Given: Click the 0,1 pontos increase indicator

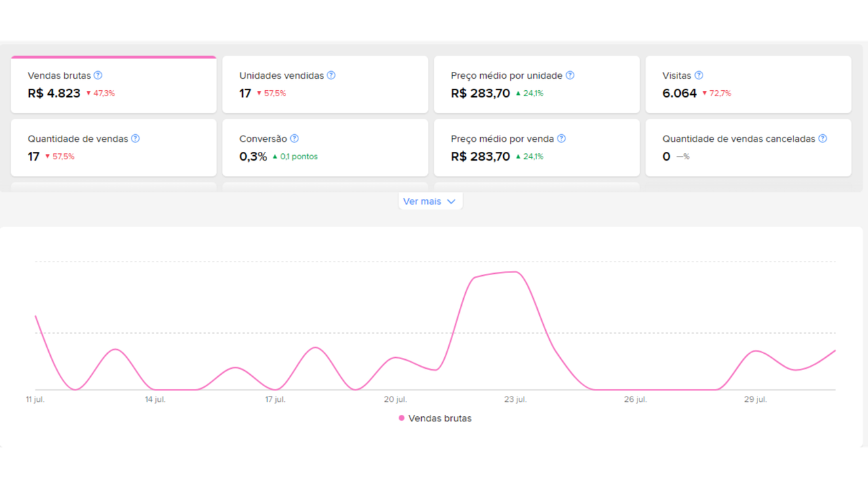Looking at the screenshot, I should (x=295, y=157).
